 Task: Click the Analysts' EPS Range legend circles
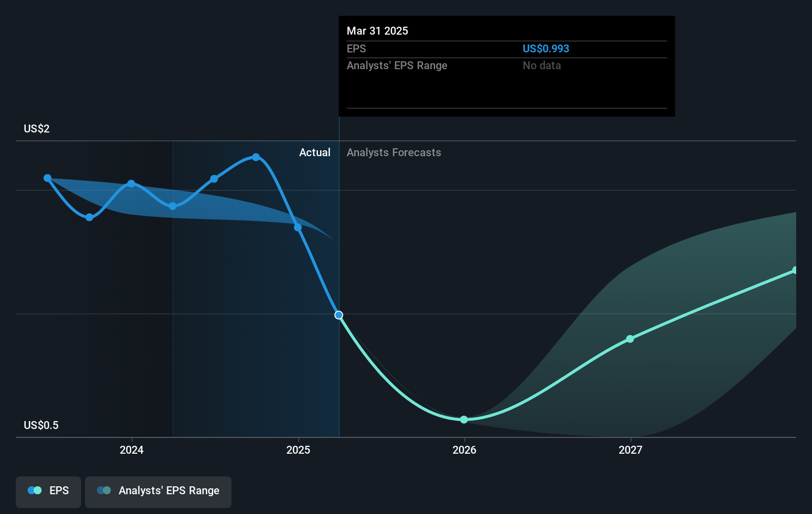(104, 490)
